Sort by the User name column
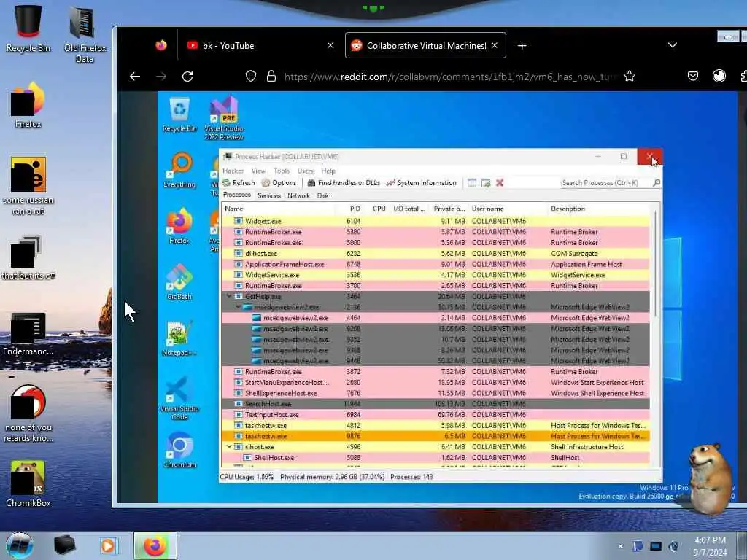Viewport: 747px width, 560px height. [488, 209]
